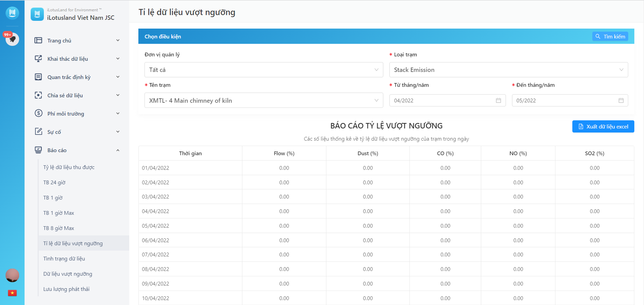644x305 pixels.
Task: Click Phí môi trường menu label
Action: pyautogui.click(x=66, y=114)
